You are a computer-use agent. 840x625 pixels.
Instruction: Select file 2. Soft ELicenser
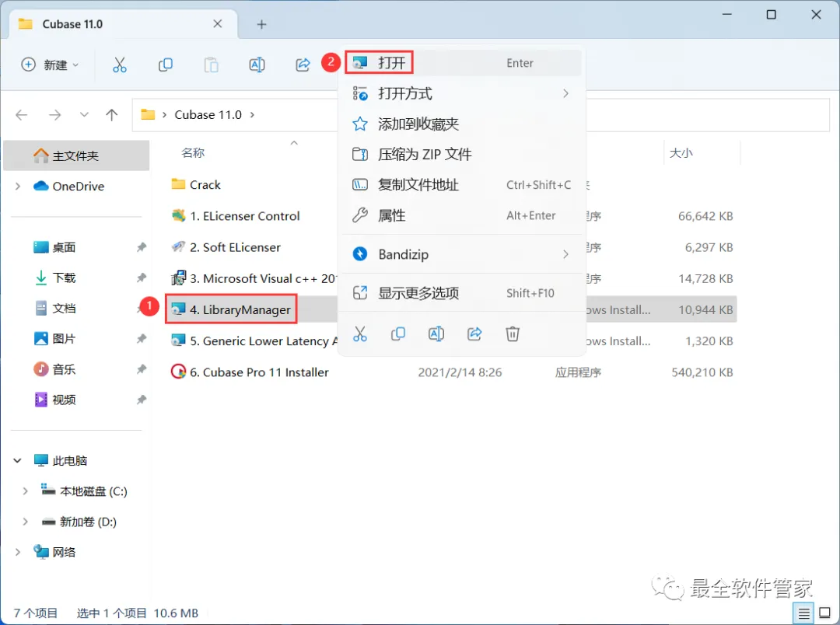[235, 247]
